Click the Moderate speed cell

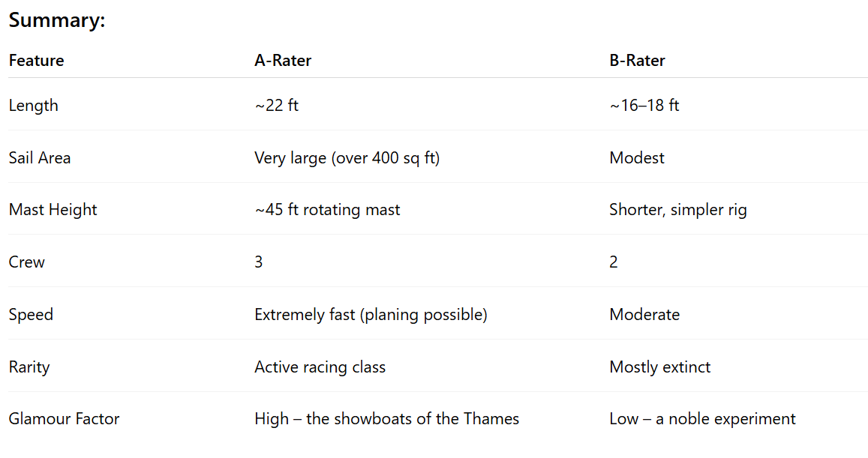coord(644,315)
